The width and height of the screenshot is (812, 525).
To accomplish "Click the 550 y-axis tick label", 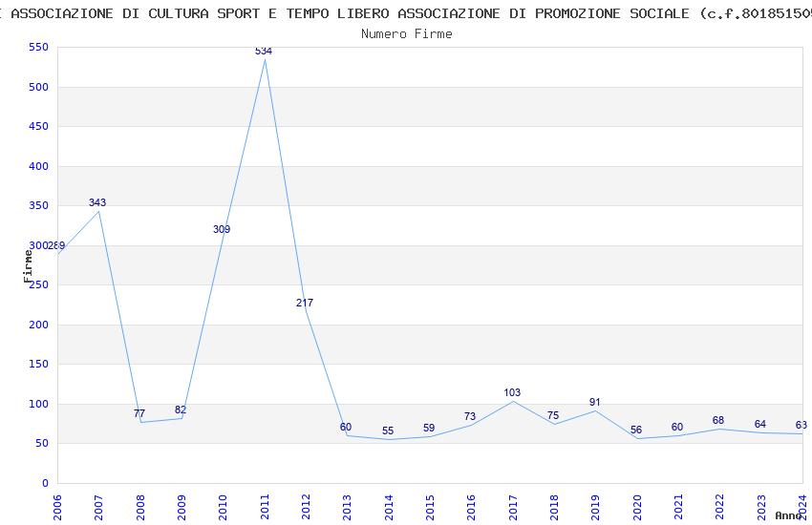I will pos(39,48).
